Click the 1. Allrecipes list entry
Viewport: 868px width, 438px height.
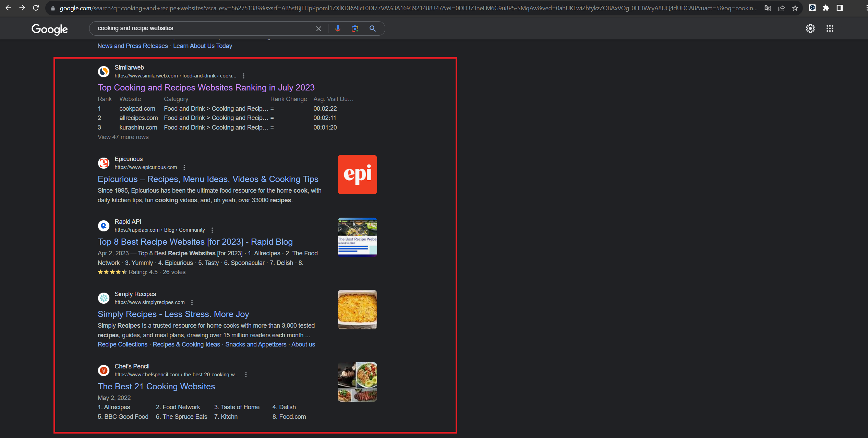[114, 407]
